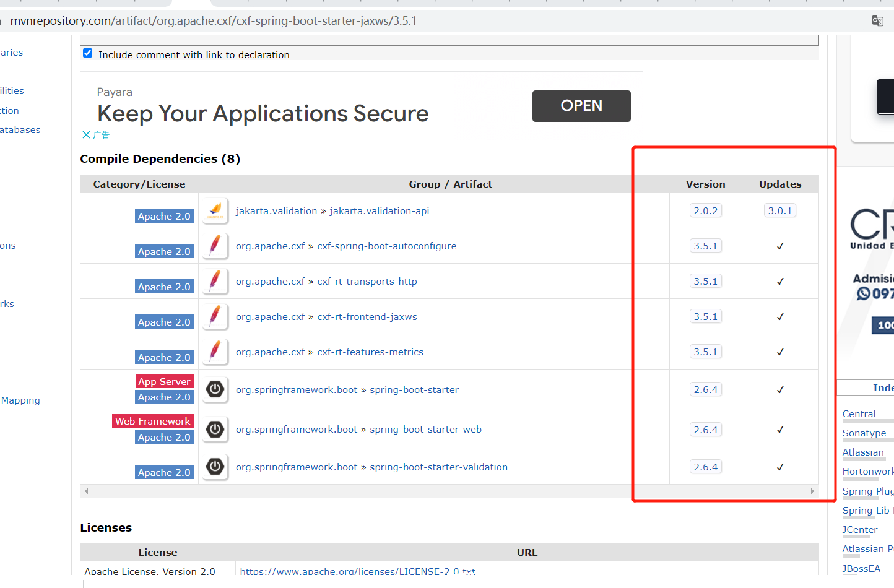Click version 3.5.1 of cxf-rt-features-metrics
The image size is (894, 588).
706,352
